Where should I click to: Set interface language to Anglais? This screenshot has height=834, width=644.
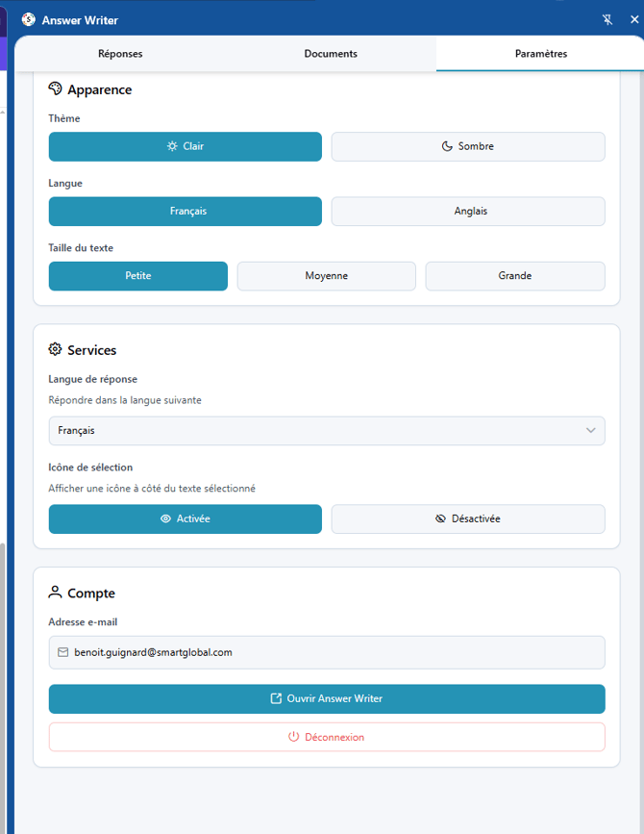[x=468, y=212]
